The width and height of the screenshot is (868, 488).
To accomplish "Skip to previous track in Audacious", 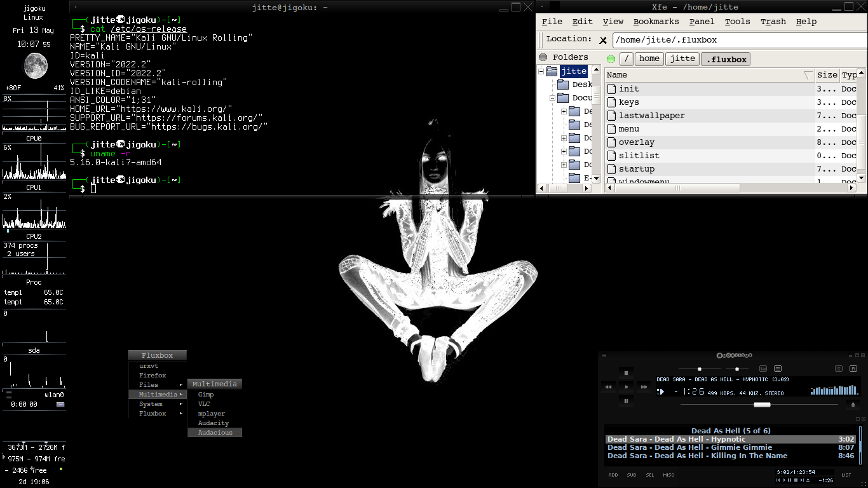I will [x=608, y=387].
